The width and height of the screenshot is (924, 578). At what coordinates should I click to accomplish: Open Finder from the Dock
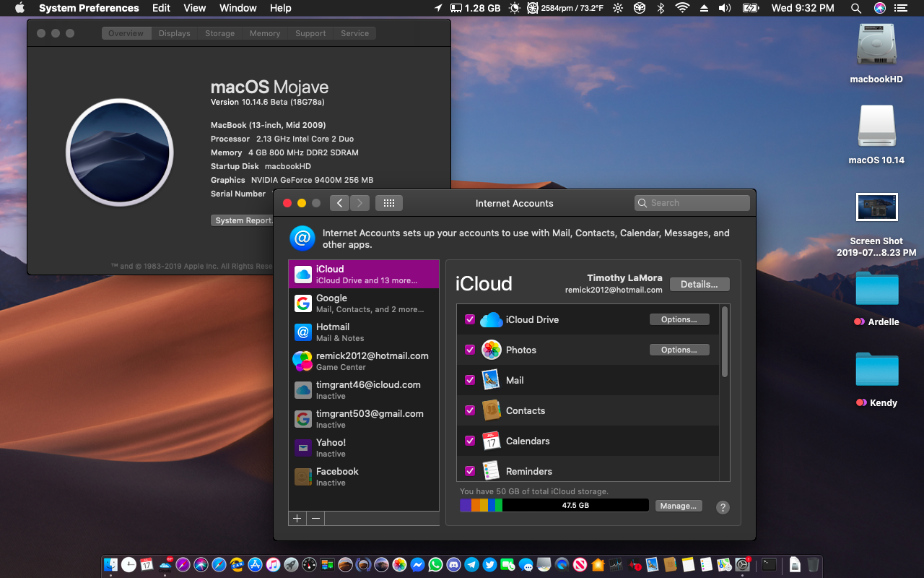pos(110,564)
